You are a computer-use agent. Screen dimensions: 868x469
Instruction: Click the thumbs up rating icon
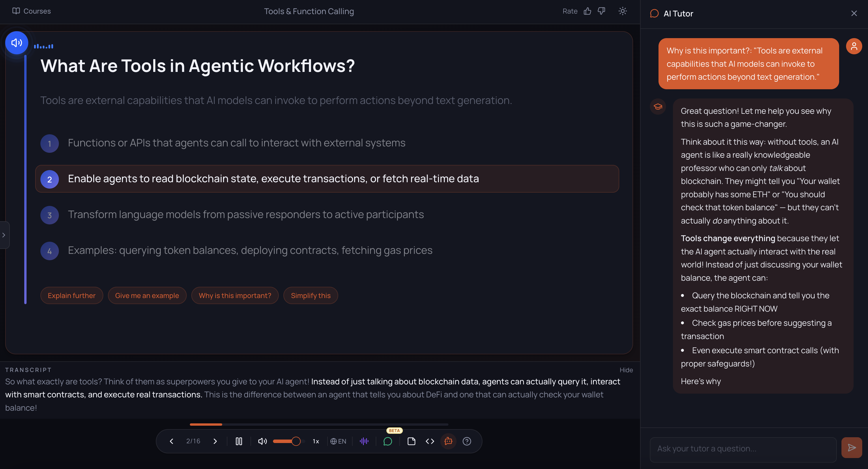point(587,11)
